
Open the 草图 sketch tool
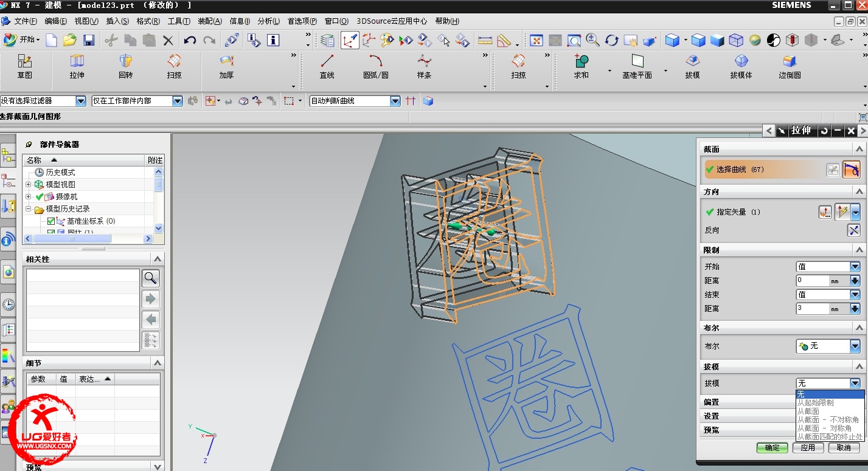tap(24, 67)
